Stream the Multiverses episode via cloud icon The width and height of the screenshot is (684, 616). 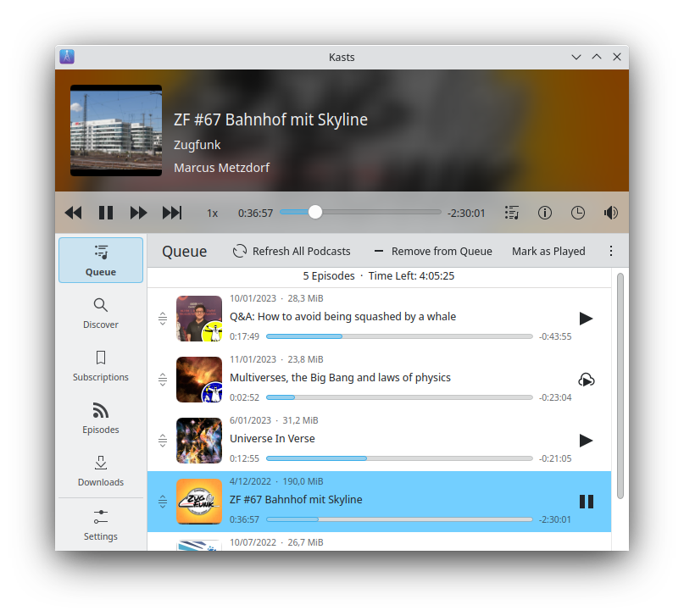[x=587, y=380]
